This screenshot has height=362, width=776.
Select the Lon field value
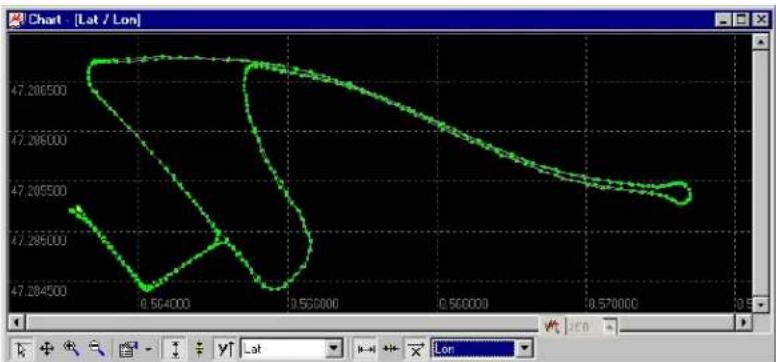point(473,350)
